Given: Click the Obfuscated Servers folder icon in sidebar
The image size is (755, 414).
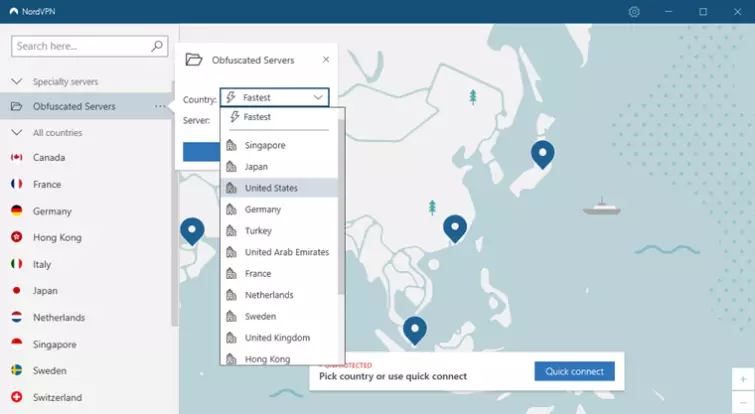Looking at the screenshot, I should point(17,106).
